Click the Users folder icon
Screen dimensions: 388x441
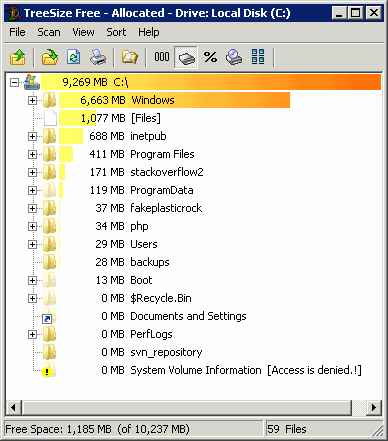click(x=49, y=244)
